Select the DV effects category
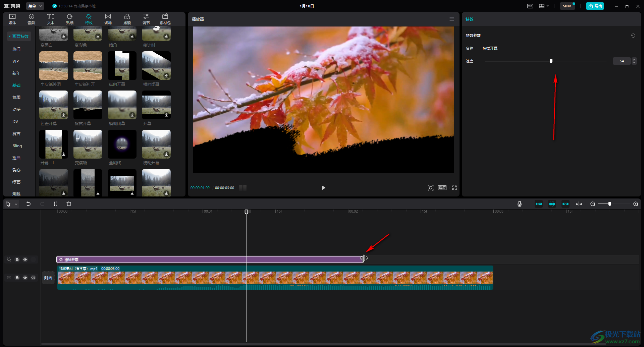Screen dimensions: 644x347 coord(15,121)
